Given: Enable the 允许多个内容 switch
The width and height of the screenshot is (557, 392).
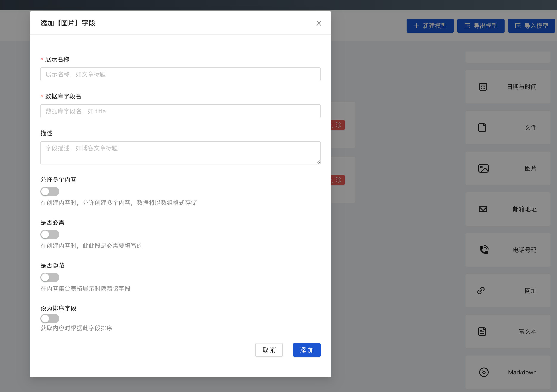Looking at the screenshot, I should click(x=50, y=191).
